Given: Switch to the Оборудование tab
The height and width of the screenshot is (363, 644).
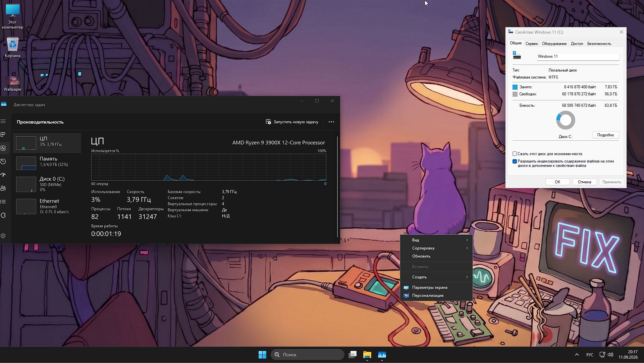Looking at the screenshot, I should pyautogui.click(x=554, y=44).
